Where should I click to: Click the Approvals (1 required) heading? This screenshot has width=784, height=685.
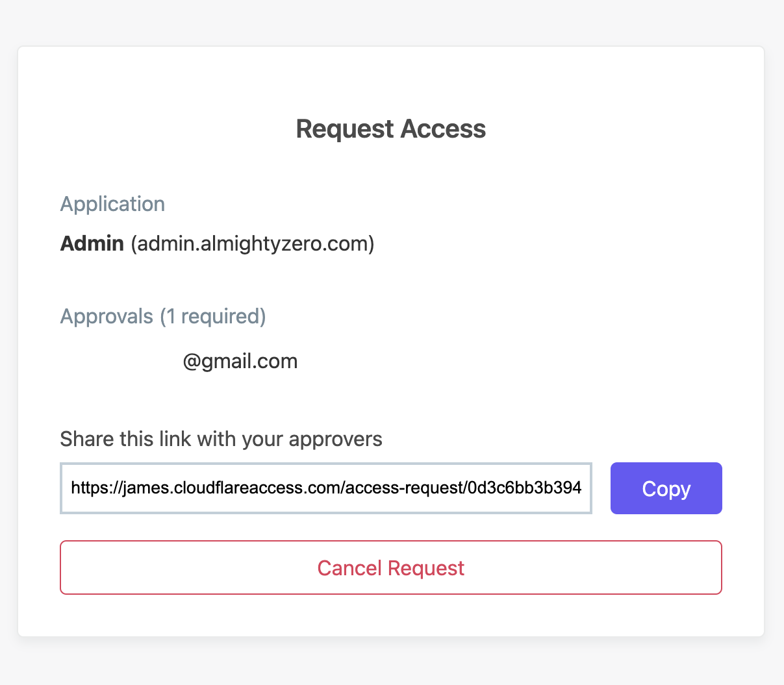(162, 316)
